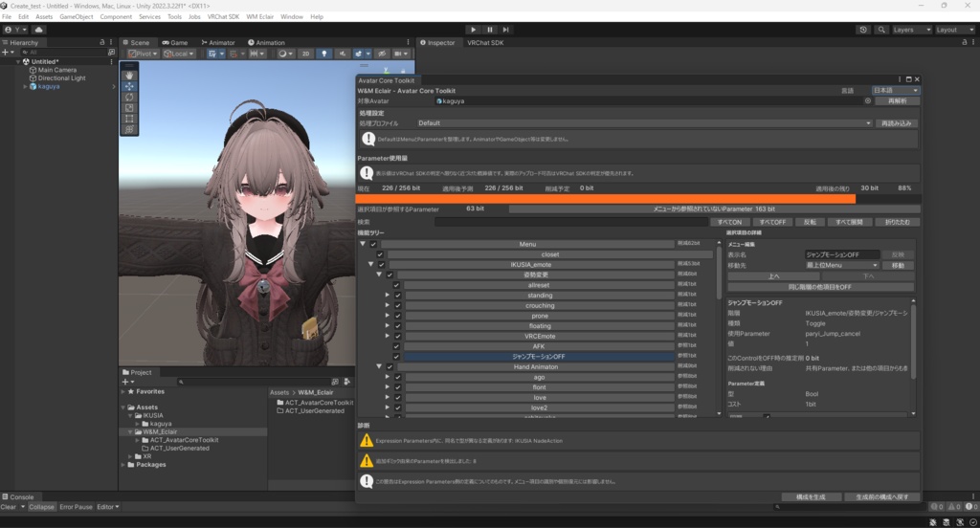Uncheck the AFK checkbox

click(x=396, y=346)
